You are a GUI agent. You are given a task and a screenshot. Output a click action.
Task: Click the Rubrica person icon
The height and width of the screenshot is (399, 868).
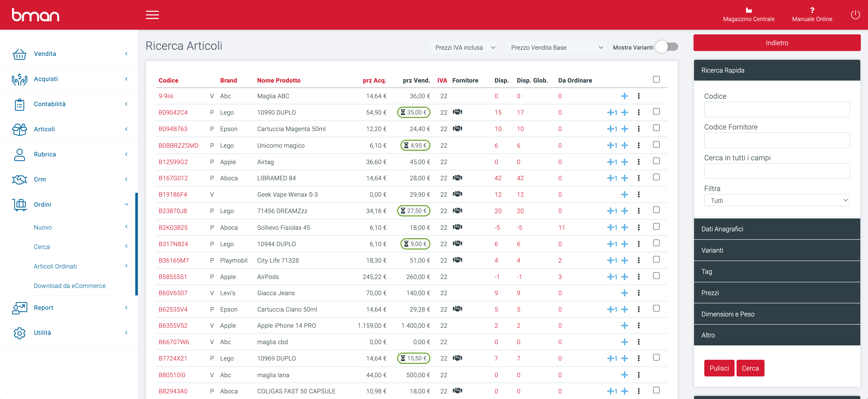(19, 154)
